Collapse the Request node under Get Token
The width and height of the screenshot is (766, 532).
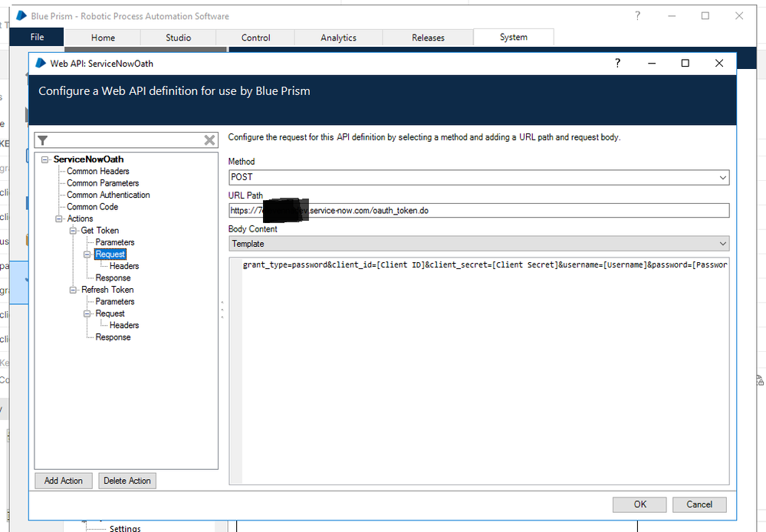tap(87, 255)
